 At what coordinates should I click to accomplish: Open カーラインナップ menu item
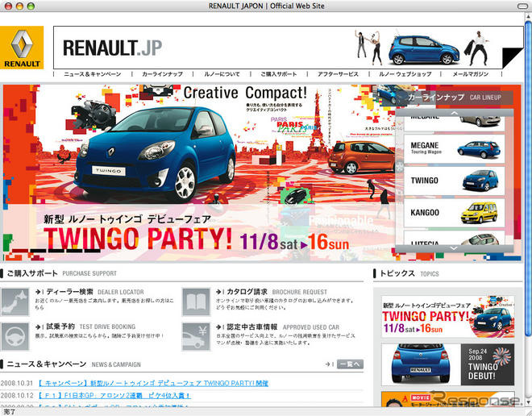pyautogui.click(x=162, y=74)
